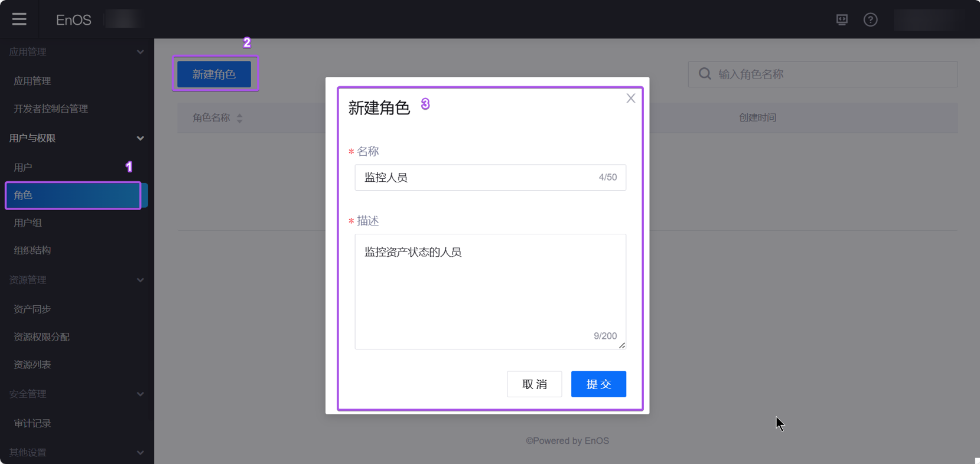This screenshot has height=464, width=980.
Task: Go to 组织结构 page
Action: point(32,250)
